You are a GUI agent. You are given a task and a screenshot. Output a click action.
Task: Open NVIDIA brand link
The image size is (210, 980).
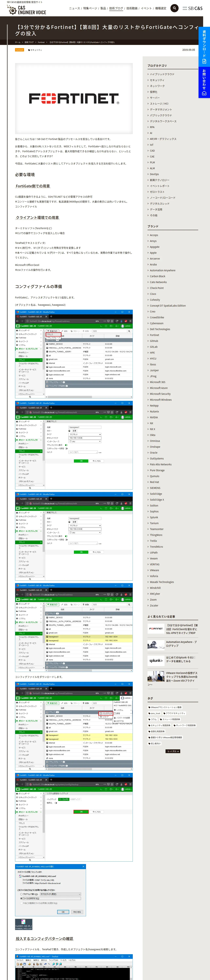click(154, 417)
